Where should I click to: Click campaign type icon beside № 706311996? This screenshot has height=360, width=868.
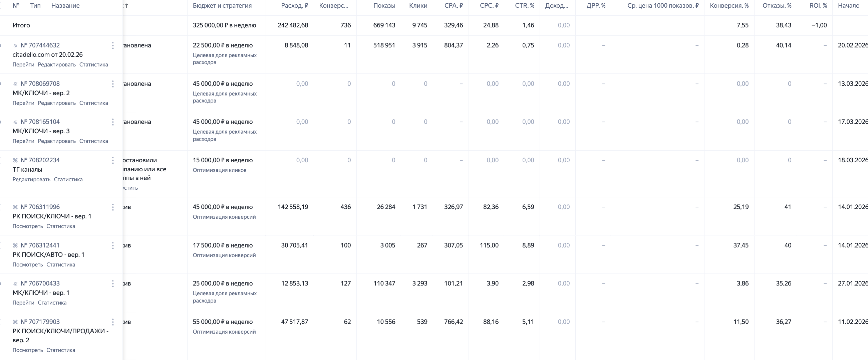click(x=15, y=207)
